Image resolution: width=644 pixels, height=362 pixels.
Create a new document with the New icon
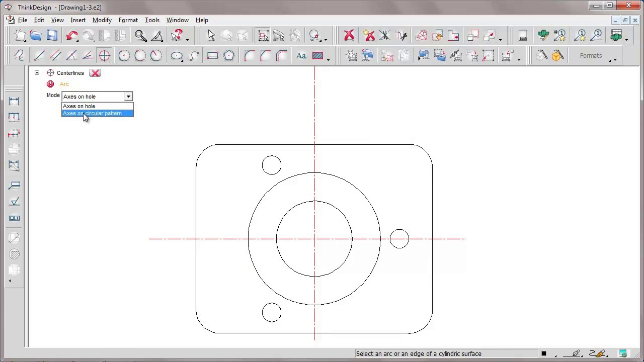[20, 35]
